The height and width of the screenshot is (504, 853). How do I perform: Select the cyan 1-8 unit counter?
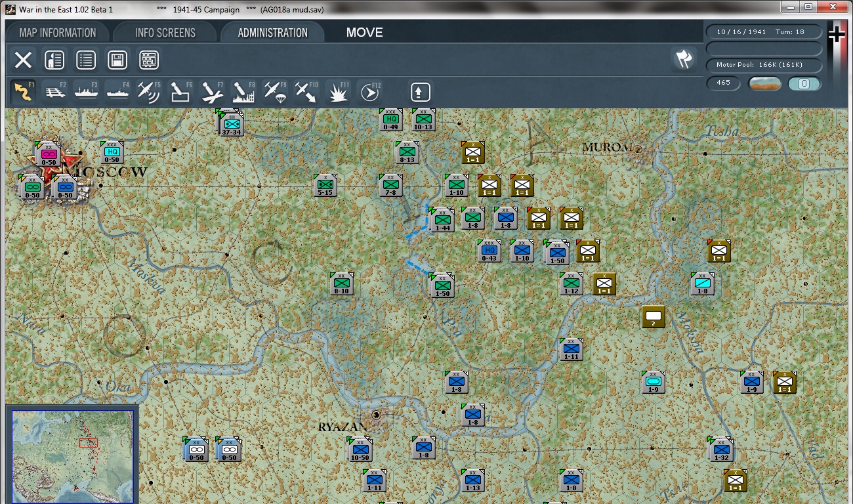703,284
